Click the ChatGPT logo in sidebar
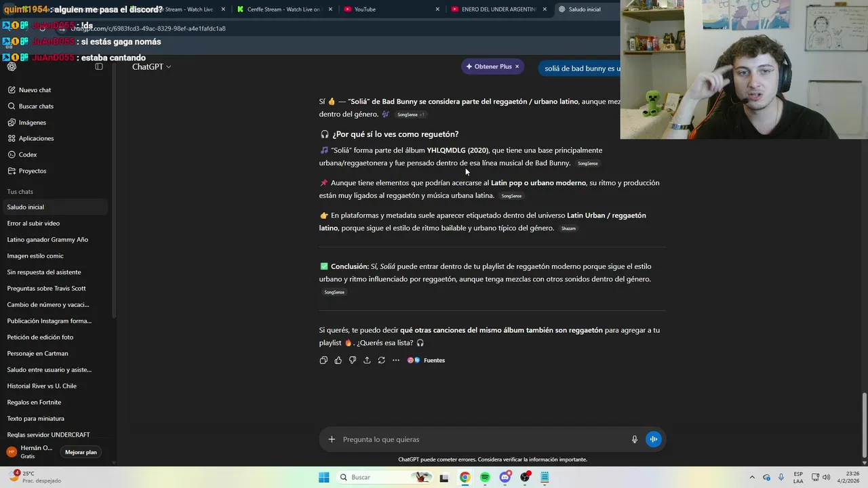868x488 pixels. click(12, 66)
